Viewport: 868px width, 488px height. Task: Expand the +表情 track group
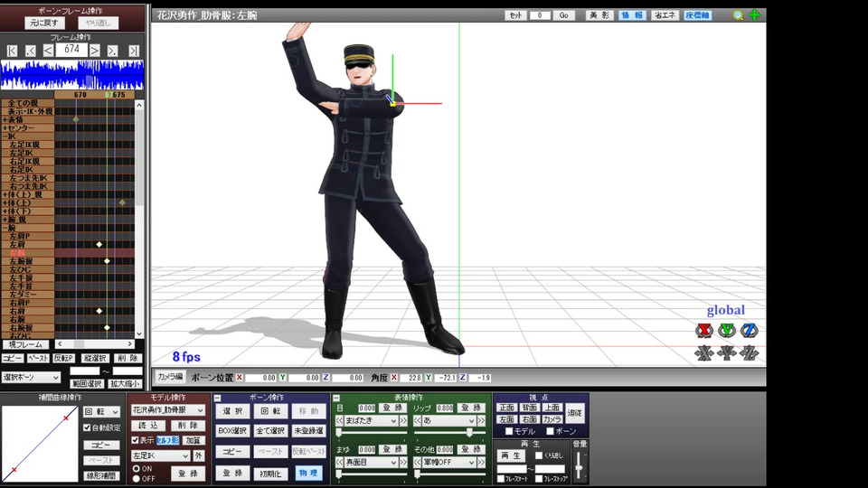5,119
